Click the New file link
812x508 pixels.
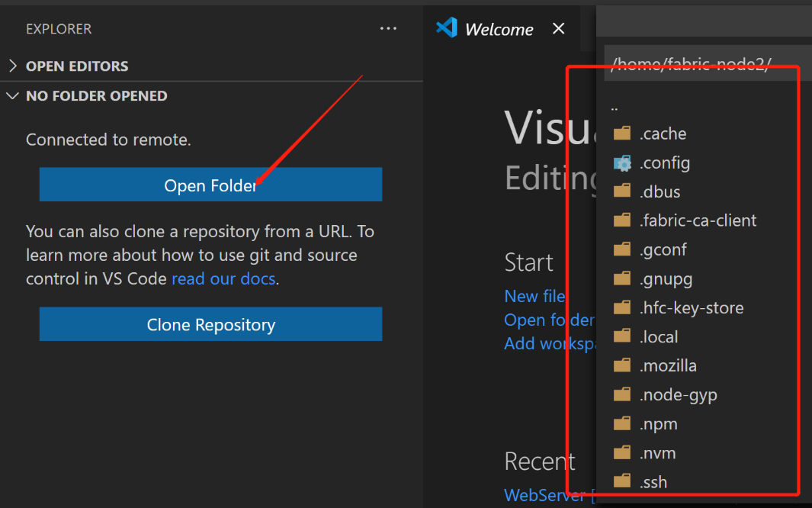tap(534, 296)
